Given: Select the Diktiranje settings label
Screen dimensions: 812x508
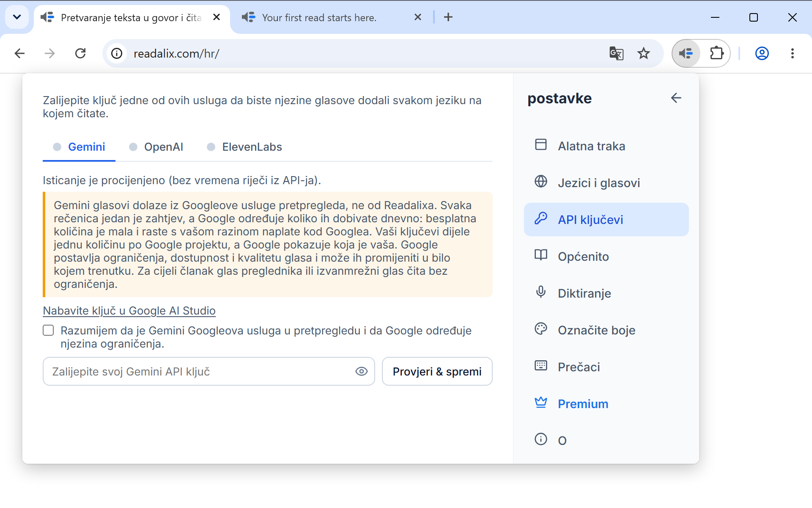Looking at the screenshot, I should (x=584, y=293).
